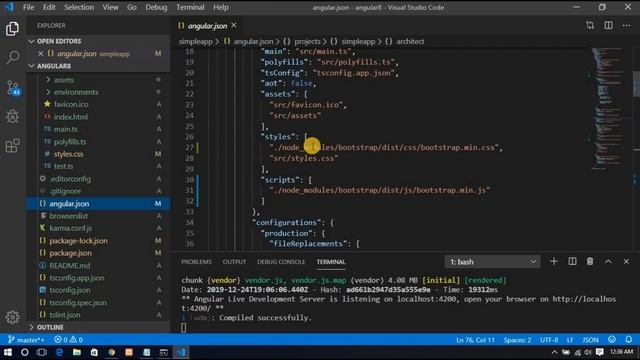The width and height of the screenshot is (640, 360).
Task: Click the editor minimap overview
Action: (610, 108)
